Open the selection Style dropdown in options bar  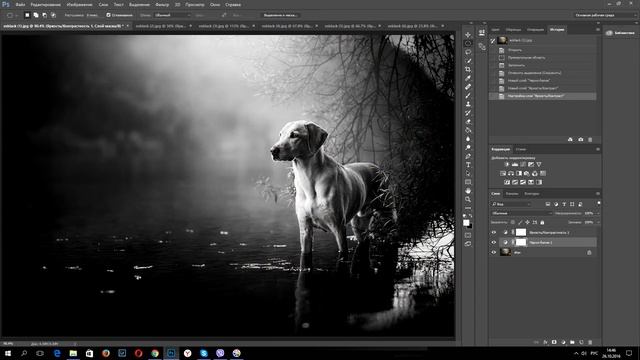tap(172, 15)
